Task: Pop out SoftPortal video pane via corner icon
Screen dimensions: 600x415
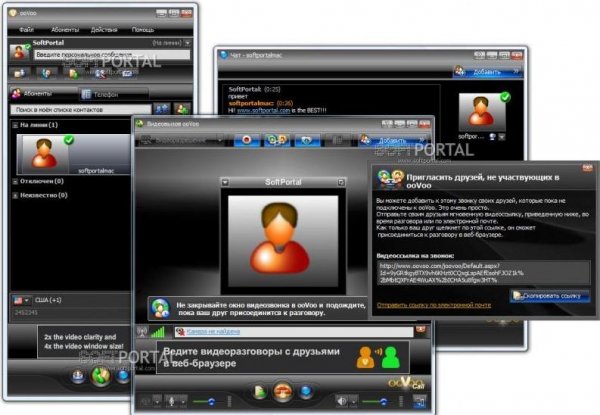Action: (x=341, y=182)
